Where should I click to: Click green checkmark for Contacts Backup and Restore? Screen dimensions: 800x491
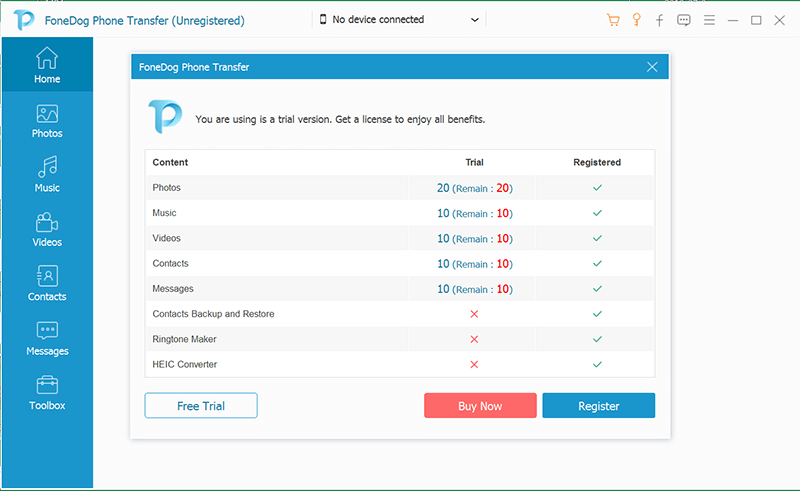tap(597, 314)
